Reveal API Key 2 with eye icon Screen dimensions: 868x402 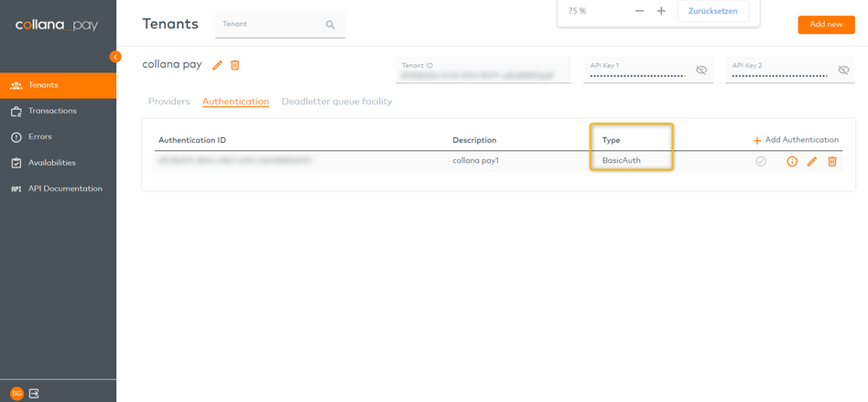(843, 71)
